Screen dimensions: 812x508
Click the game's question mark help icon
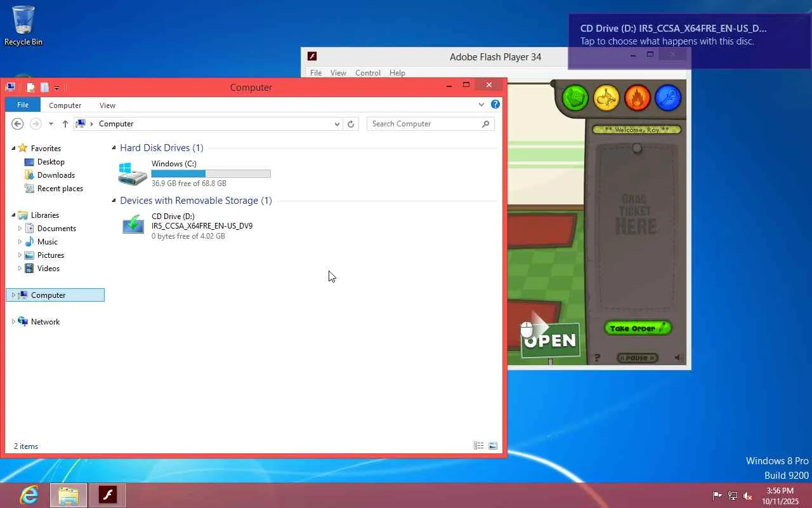[x=598, y=358]
